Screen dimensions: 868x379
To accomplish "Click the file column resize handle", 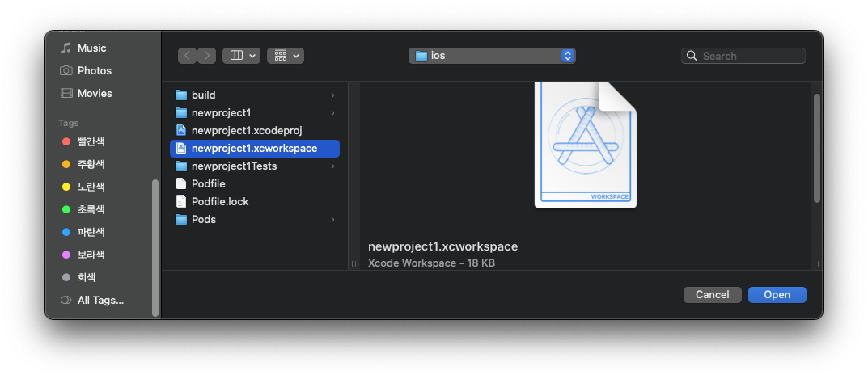I will click(354, 264).
